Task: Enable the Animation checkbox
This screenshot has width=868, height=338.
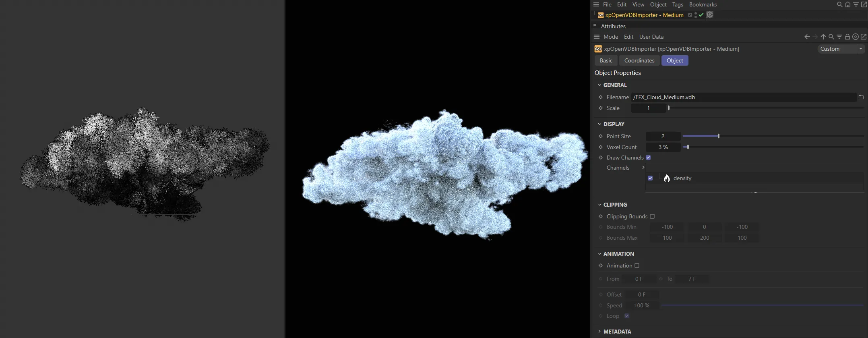Action: [x=637, y=265]
